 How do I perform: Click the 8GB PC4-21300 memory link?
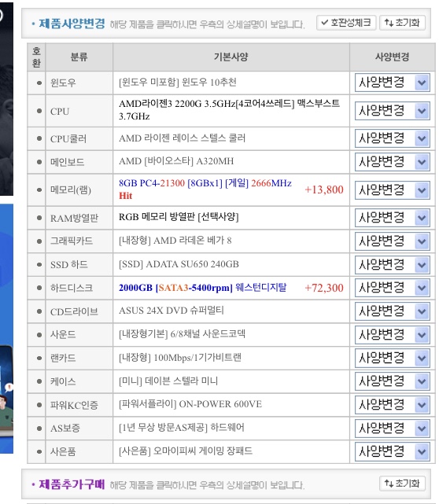click(205, 189)
